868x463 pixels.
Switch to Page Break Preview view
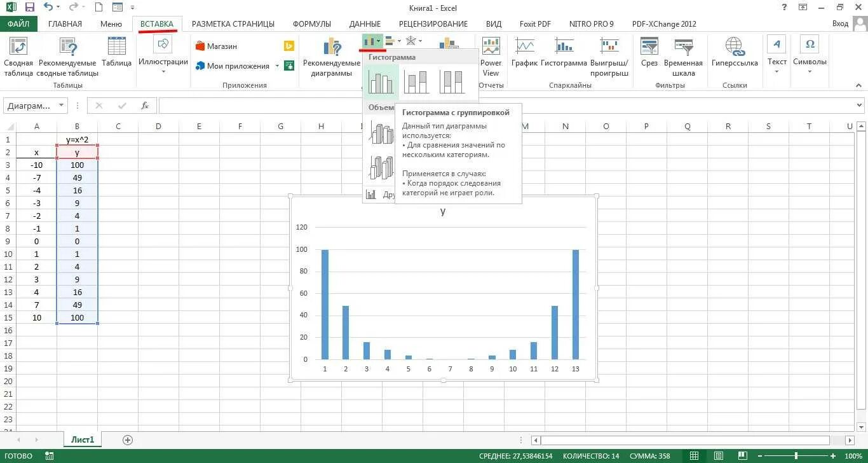coord(742,456)
